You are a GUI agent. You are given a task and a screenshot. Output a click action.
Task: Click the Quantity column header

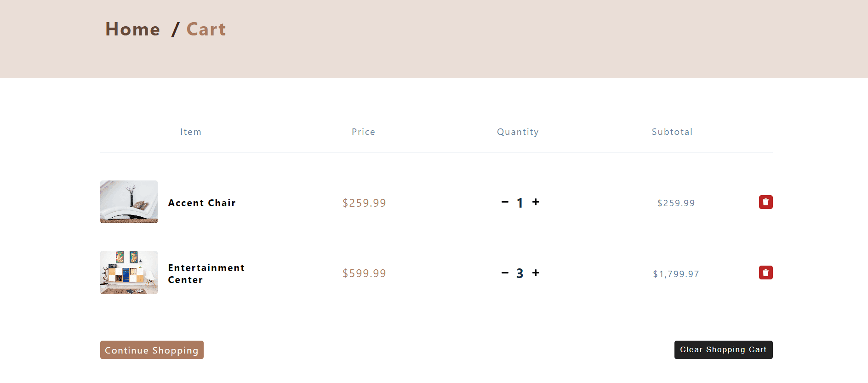[x=518, y=132]
